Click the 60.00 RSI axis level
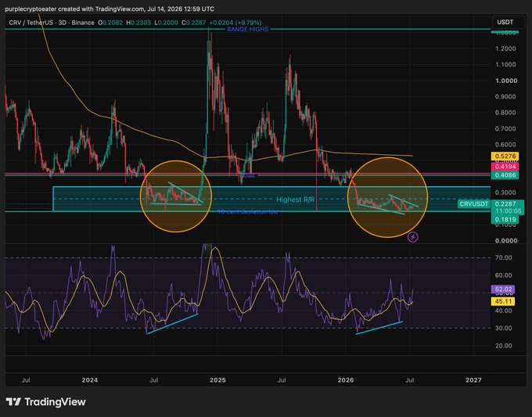 tap(504, 275)
